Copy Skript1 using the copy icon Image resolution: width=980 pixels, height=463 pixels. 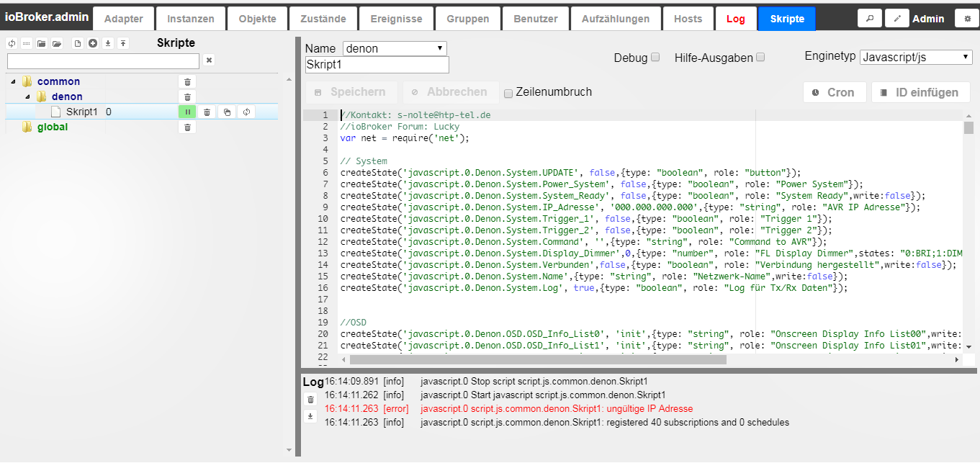click(227, 112)
